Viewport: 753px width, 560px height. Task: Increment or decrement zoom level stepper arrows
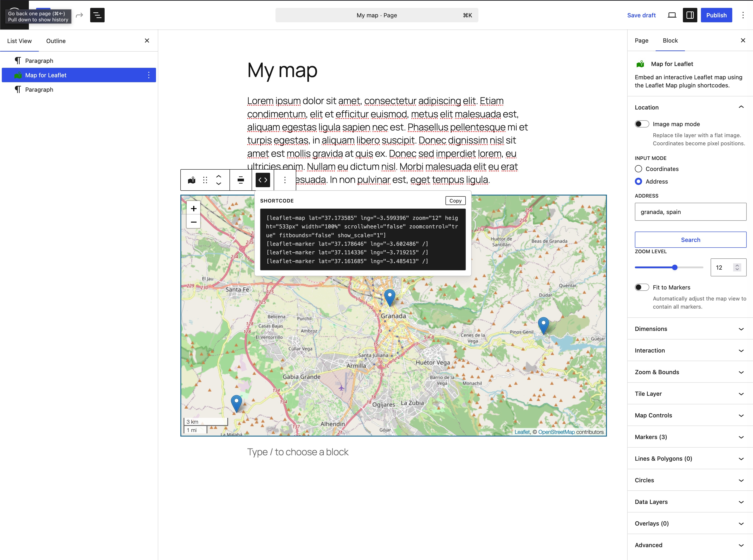click(x=737, y=267)
